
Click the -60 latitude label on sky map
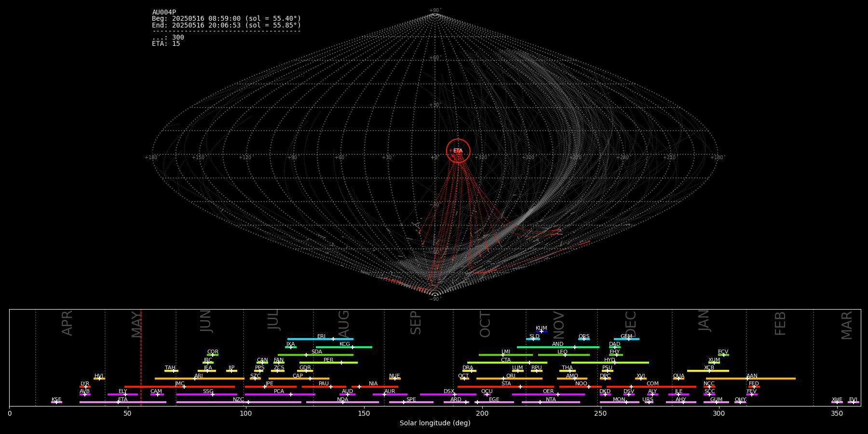pyautogui.click(x=434, y=252)
